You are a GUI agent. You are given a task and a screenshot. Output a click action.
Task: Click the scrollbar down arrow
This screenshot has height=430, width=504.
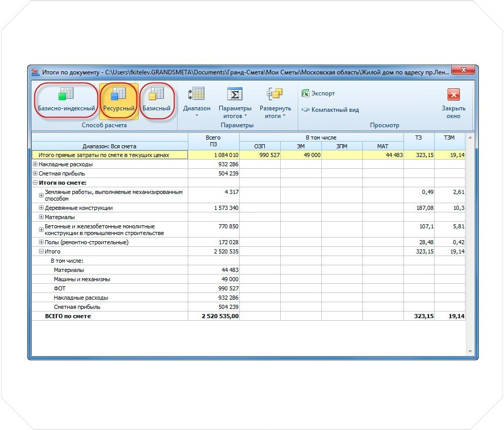pyautogui.click(x=470, y=351)
